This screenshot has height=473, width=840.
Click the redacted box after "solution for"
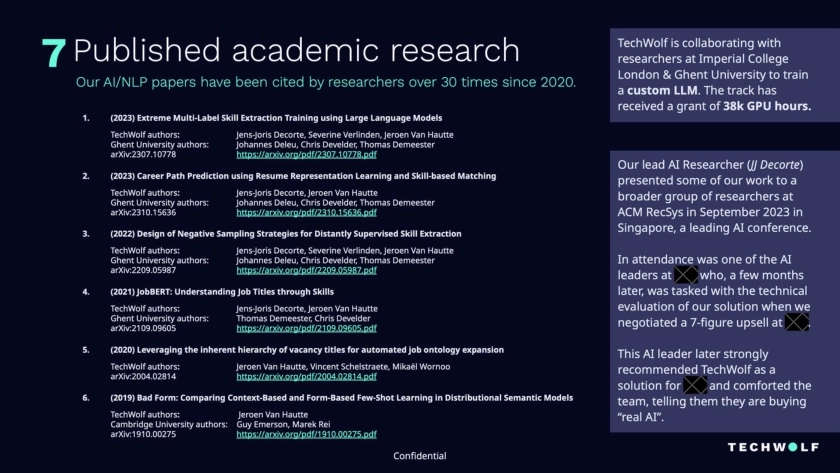(x=695, y=386)
